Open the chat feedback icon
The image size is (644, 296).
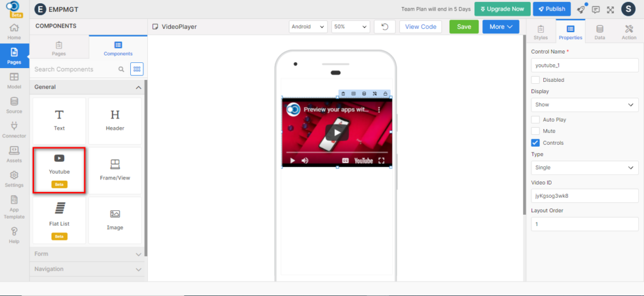tap(596, 9)
